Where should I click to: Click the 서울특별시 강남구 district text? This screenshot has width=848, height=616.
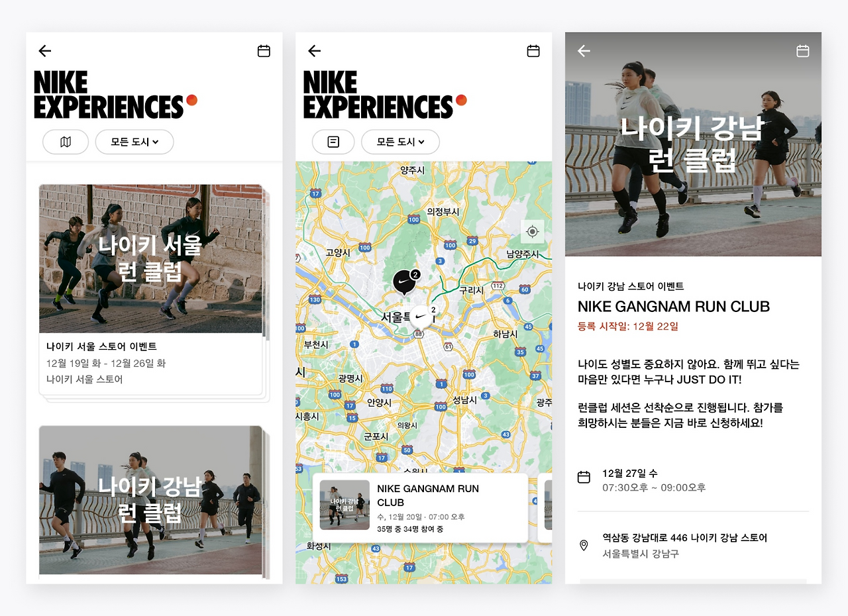point(641,554)
